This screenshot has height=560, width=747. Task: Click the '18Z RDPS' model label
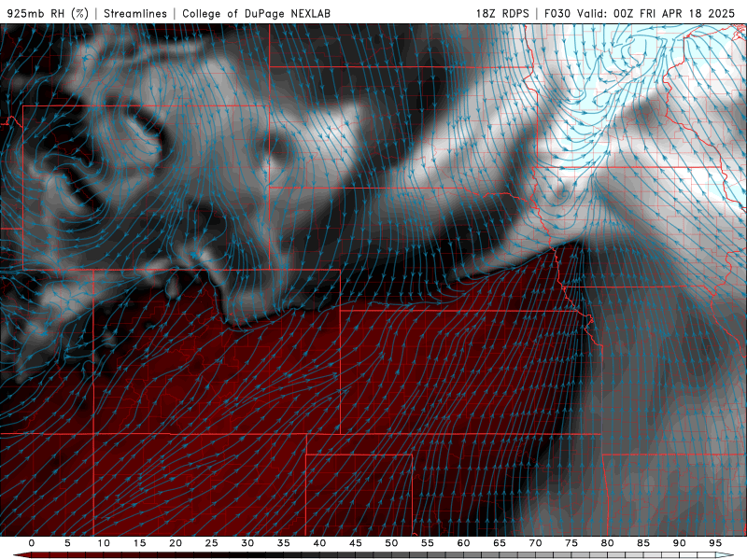pyautogui.click(x=502, y=13)
